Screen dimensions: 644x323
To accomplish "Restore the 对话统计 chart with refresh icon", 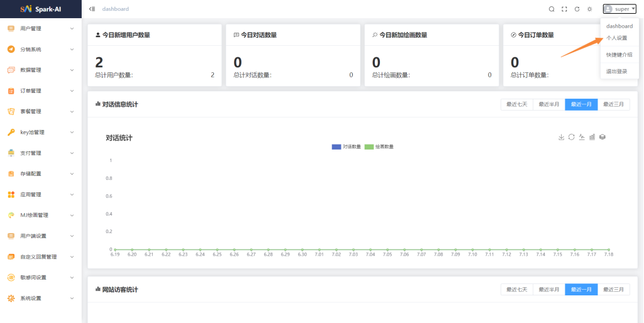I will coord(571,137).
